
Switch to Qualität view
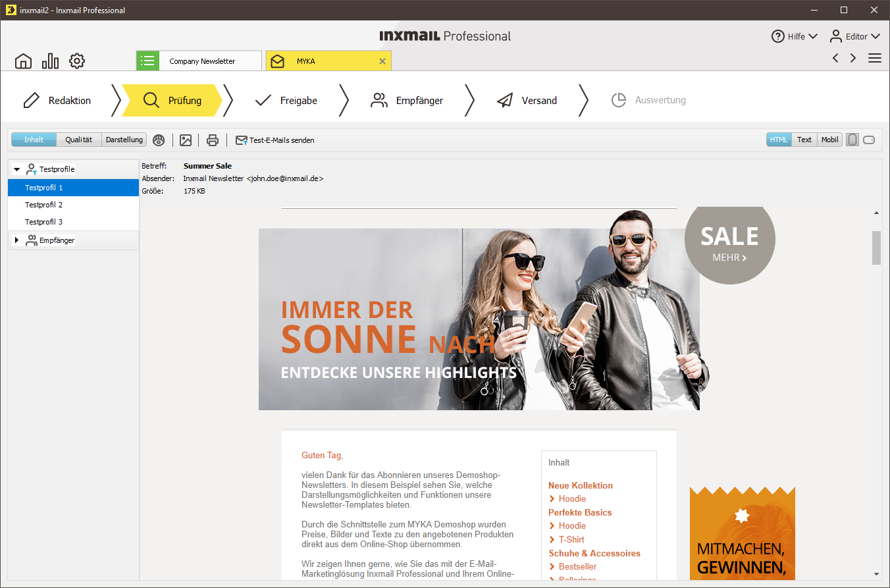79,140
